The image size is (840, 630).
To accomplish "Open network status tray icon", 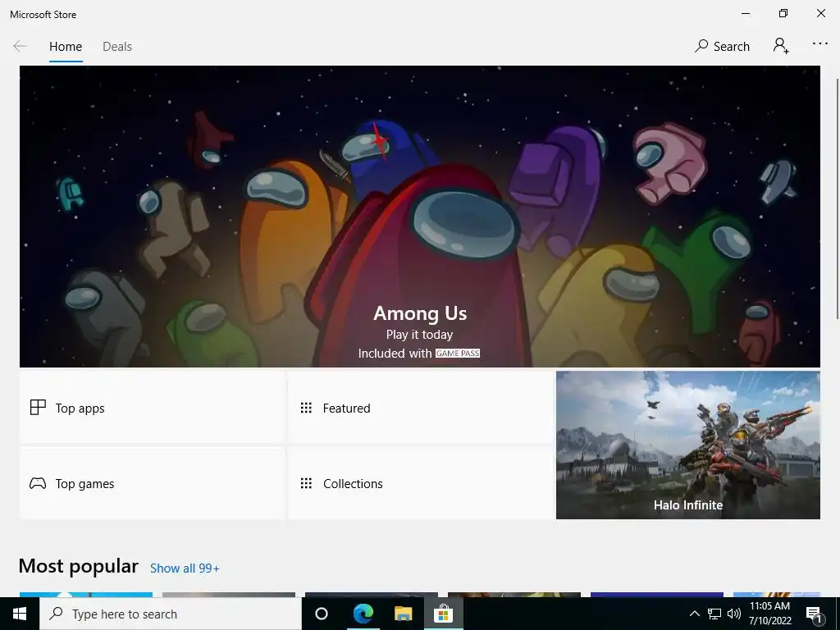I will (714, 614).
